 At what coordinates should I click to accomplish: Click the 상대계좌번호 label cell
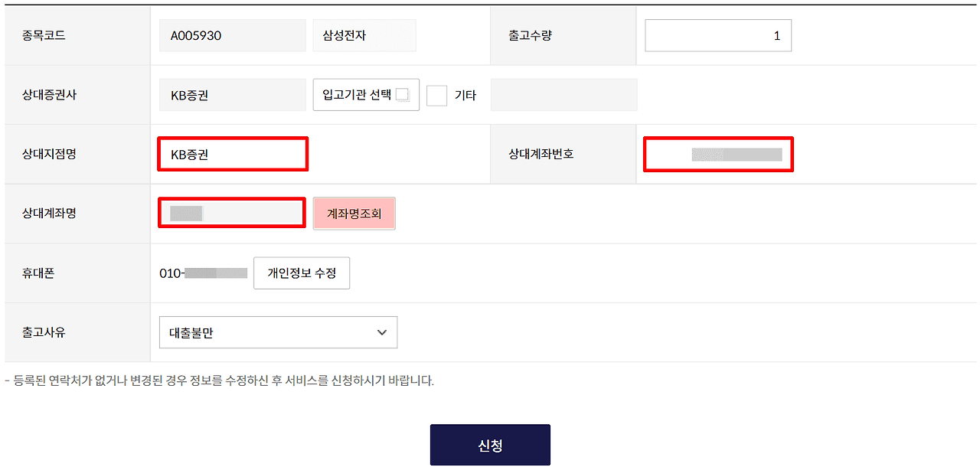coord(541,154)
